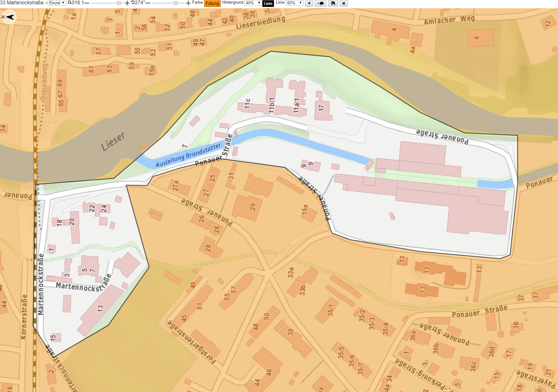This screenshot has width=558, height=392.
Task: Click the add comment speech bubble icon
Action: click(x=321, y=3)
